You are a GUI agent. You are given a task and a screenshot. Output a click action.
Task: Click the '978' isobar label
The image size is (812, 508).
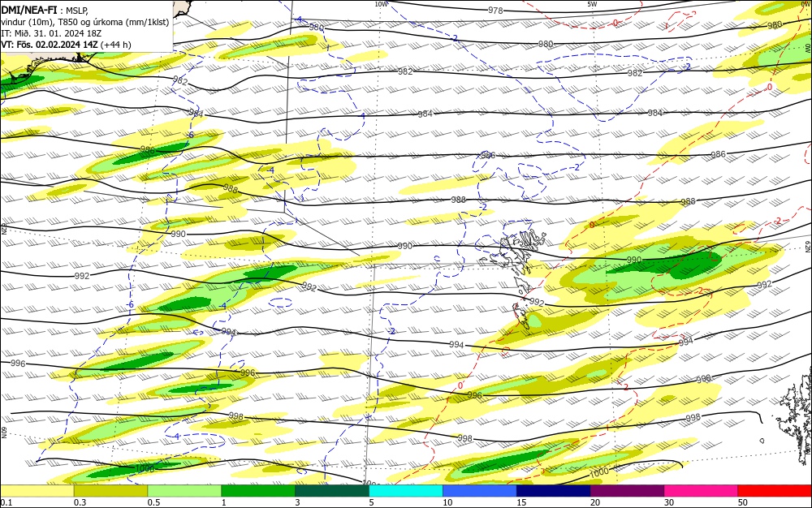495,11
